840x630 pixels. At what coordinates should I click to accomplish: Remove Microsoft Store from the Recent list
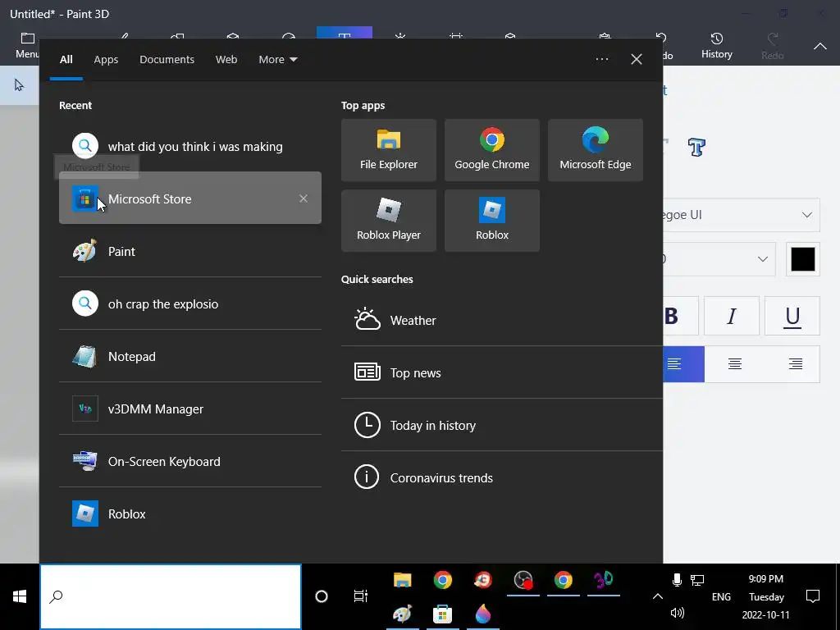(x=304, y=199)
